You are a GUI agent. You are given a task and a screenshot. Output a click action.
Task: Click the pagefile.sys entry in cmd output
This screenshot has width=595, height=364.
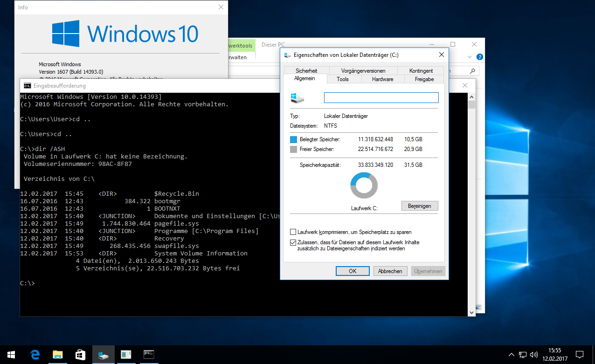click(176, 224)
